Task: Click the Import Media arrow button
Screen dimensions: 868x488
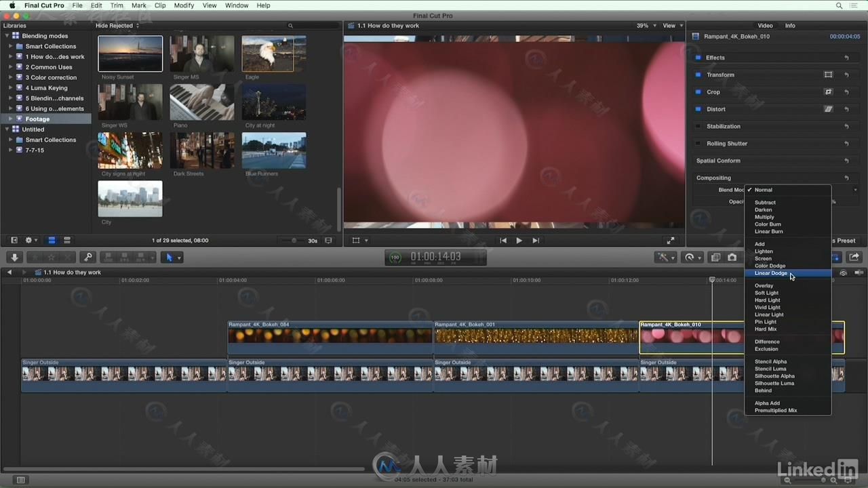Action: (14, 258)
